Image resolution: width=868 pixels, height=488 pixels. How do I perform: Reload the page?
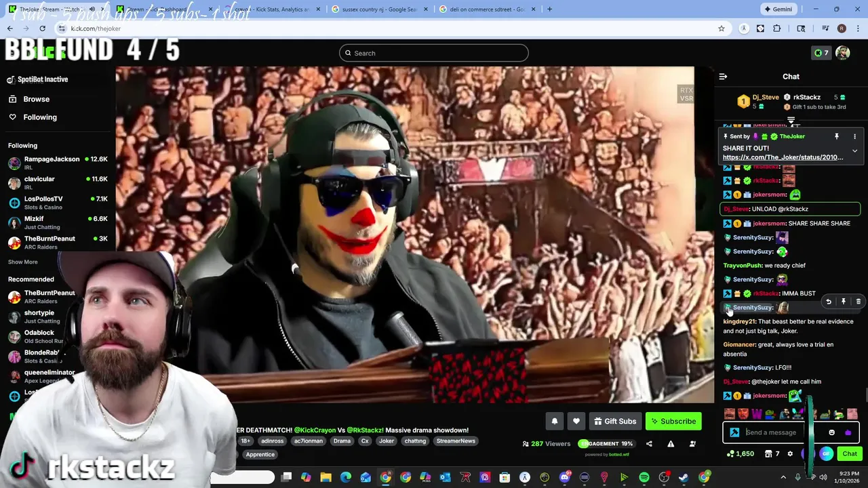tap(42, 28)
